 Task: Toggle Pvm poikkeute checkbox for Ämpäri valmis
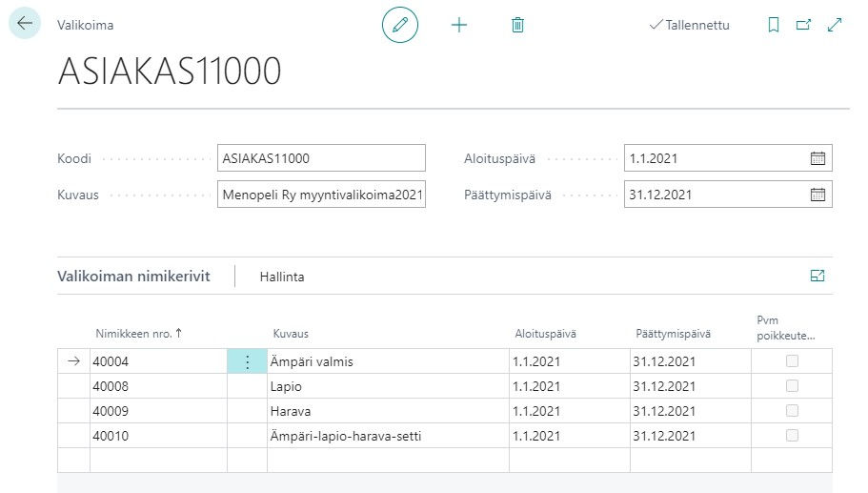792,361
